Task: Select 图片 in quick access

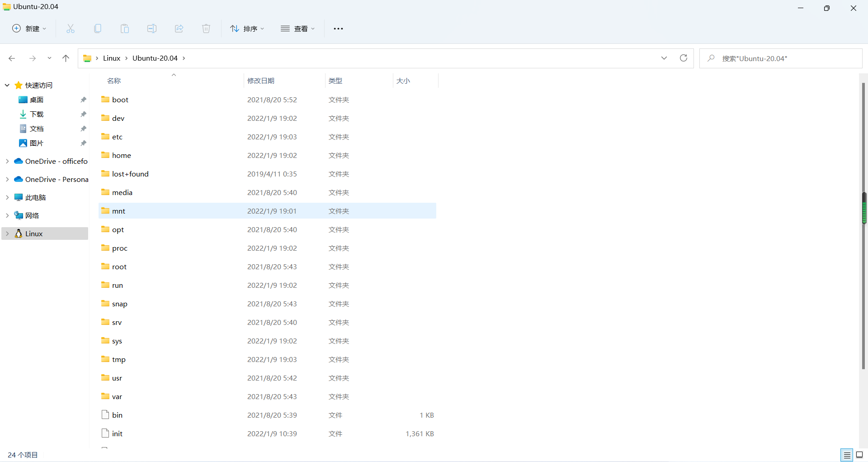Action: tap(37, 143)
